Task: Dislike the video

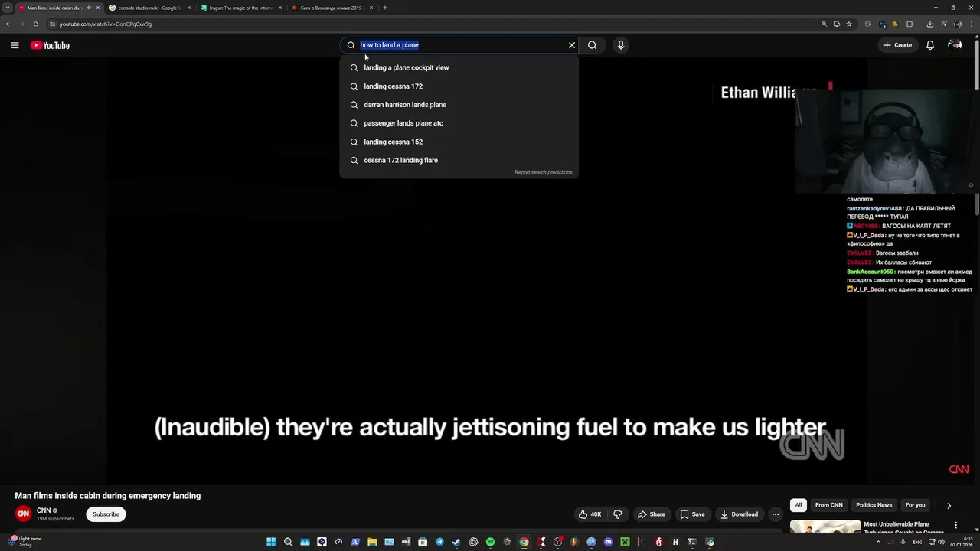Action: [x=618, y=514]
